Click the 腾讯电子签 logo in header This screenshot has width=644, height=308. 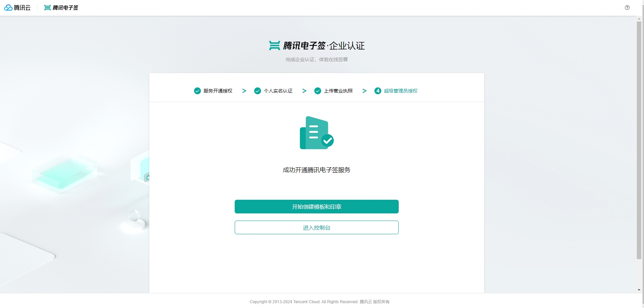[61, 8]
